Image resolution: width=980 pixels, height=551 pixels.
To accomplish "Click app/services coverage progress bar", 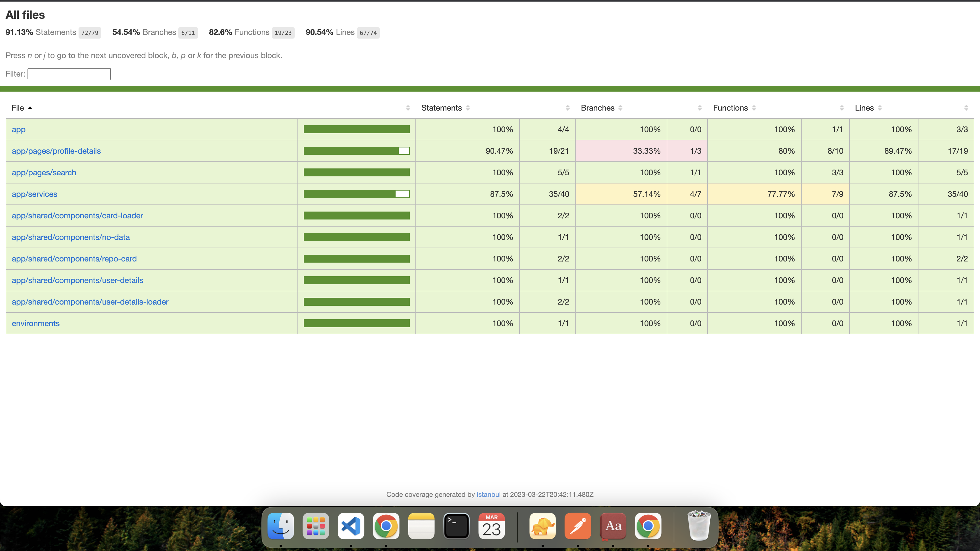I will tap(356, 194).
